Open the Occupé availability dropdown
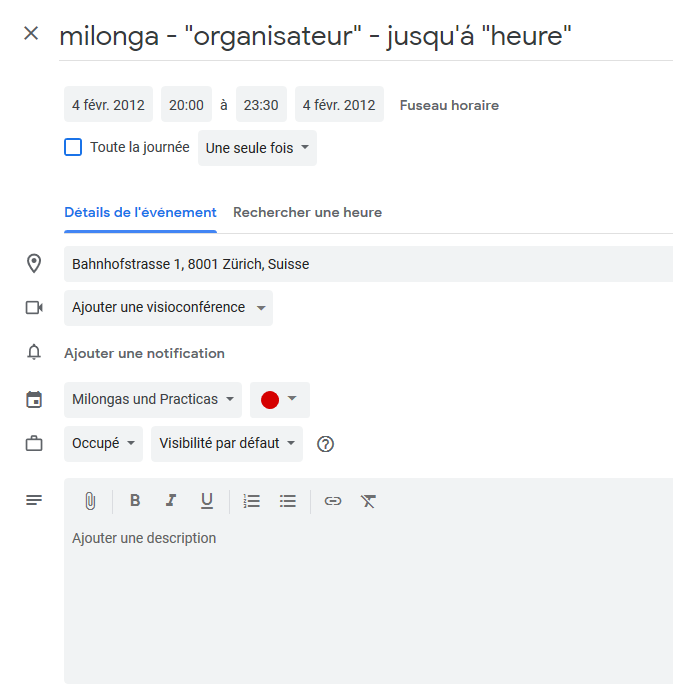Screen dimensions: 673x696 (x=103, y=443)
